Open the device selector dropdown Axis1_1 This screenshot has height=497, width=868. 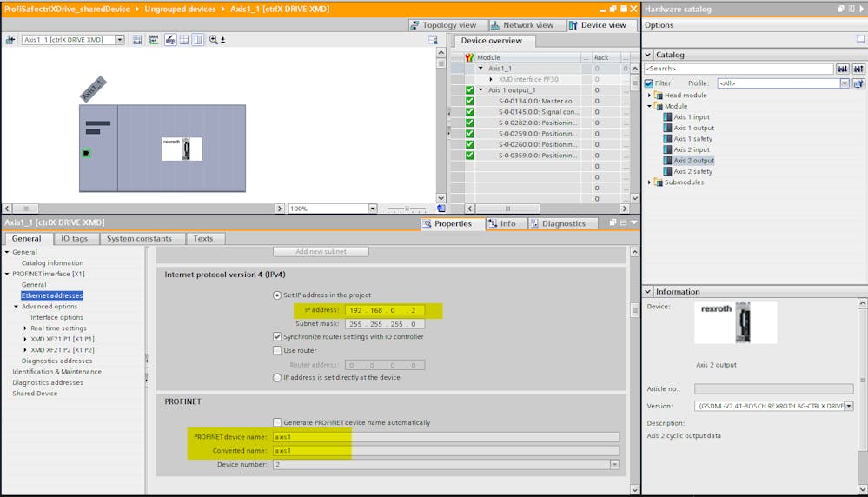[x=120, y=40]
